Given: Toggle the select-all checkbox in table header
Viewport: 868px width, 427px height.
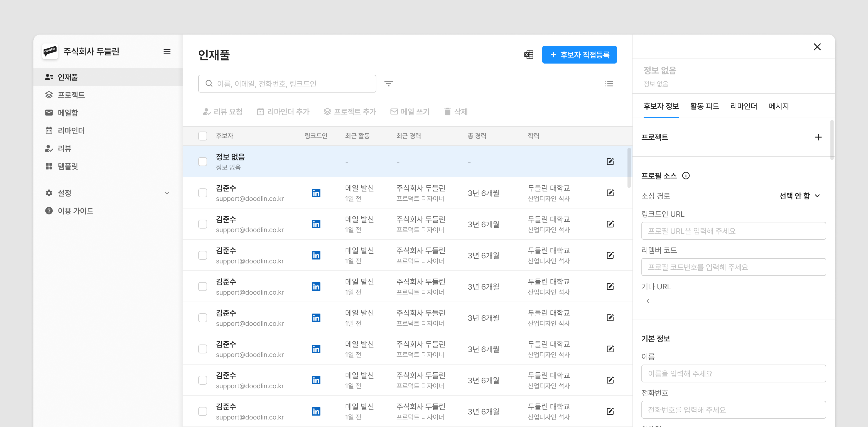Looking at the screenshot, I should [202, 136].
